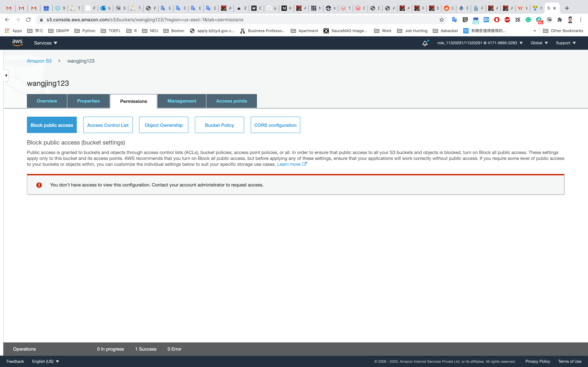
Task: Click the AdBlock Plus extension icon
Action: (507, 20)
